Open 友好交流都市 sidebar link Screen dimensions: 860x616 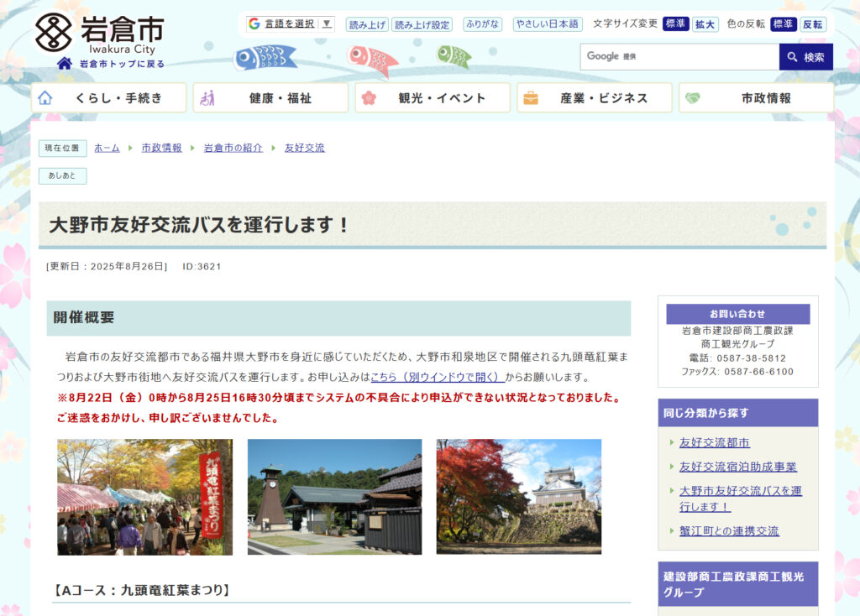(714, 443)
